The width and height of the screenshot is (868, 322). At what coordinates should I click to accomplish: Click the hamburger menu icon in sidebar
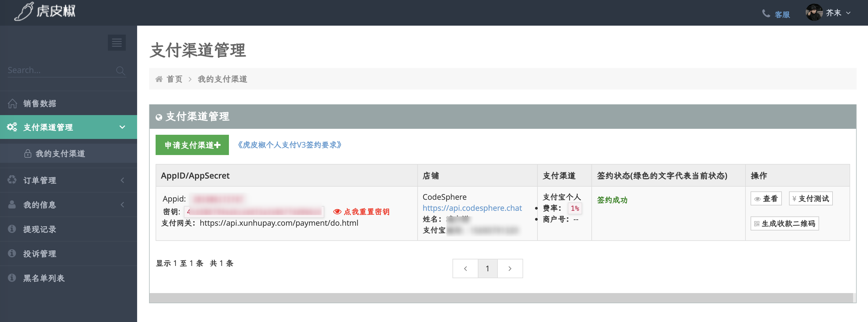click(117, 42)
